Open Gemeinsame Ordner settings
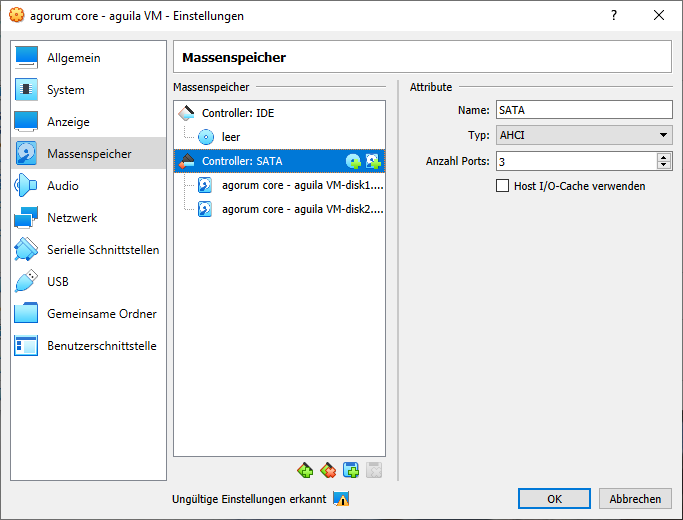The image size is (683, 520). pyautogui.click(x=88, y=314)
